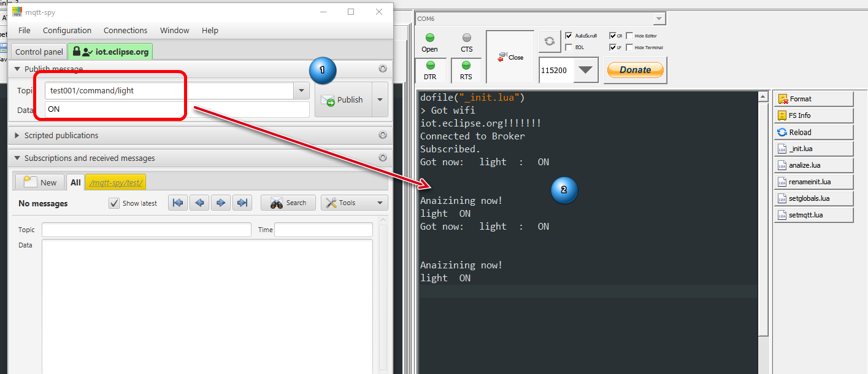
Task: Toggle the Show latest checkbox
Action: coord(114,203)
